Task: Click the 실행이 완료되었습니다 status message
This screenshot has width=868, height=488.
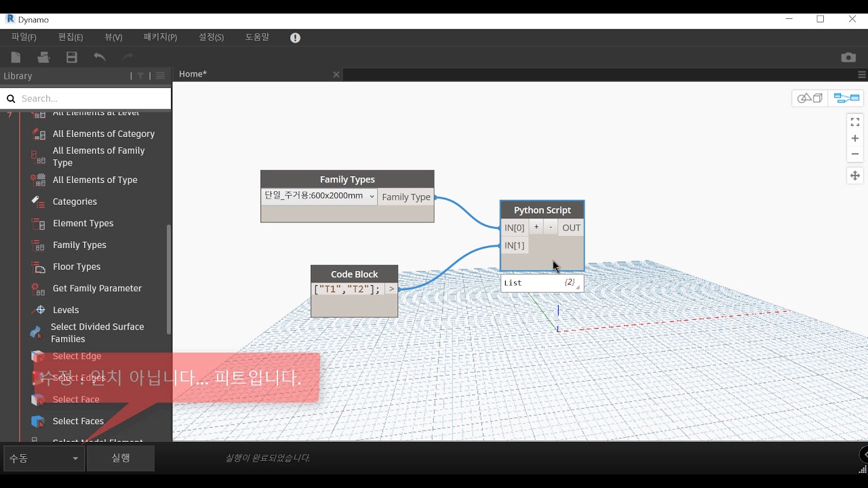Action: (267, 458)
